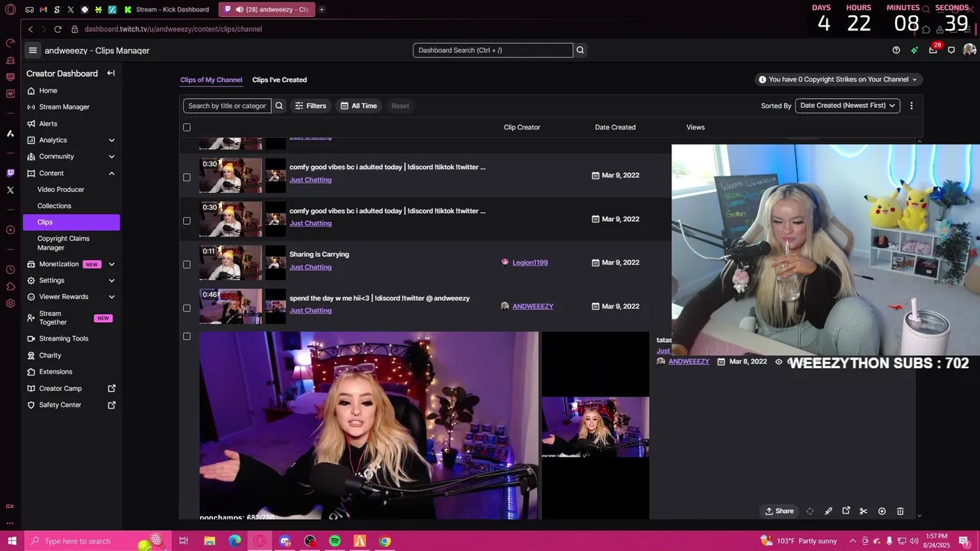
Task: Click the browser address bar URL
Action: (x=173, y=29)
